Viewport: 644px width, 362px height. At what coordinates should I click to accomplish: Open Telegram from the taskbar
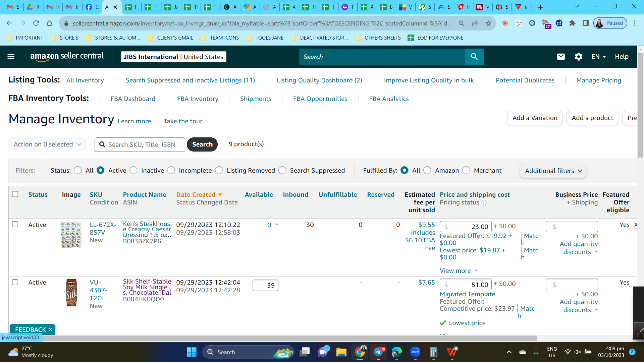[x=378, y=352]
